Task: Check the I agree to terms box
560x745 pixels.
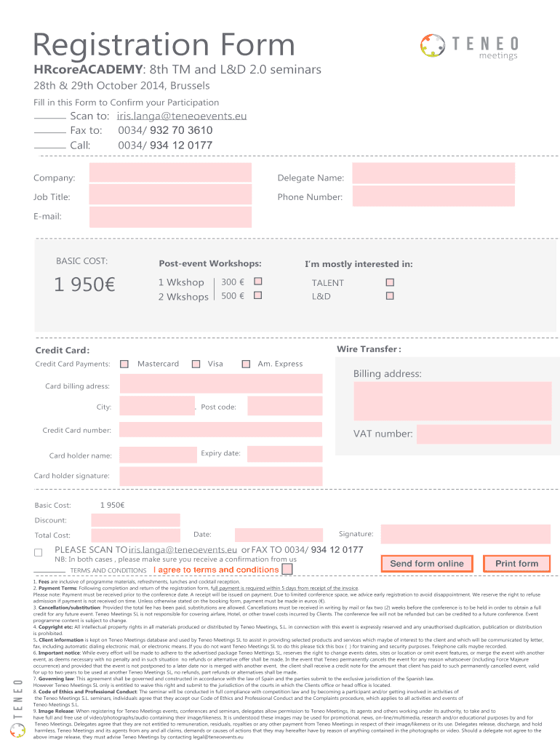Action: point(287,569)
